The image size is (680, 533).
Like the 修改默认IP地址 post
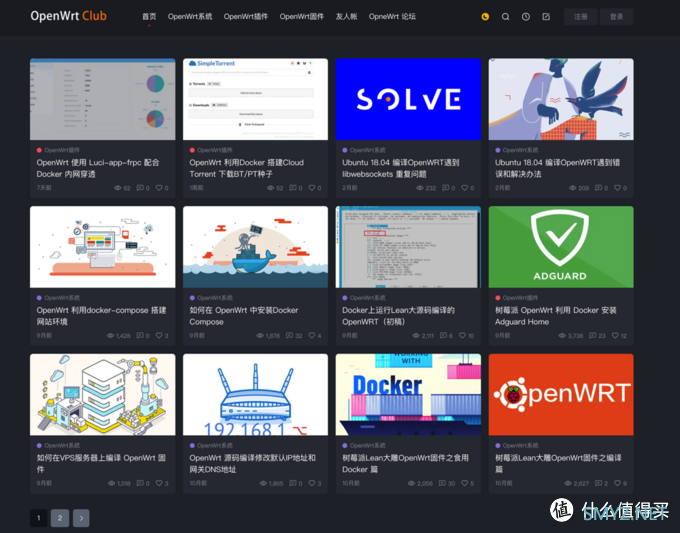click(x=312, y=483)
